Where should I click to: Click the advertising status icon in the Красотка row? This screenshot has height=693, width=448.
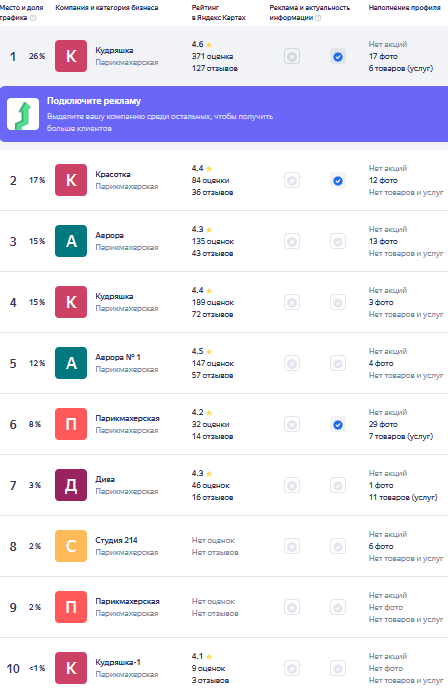[292, 181]
